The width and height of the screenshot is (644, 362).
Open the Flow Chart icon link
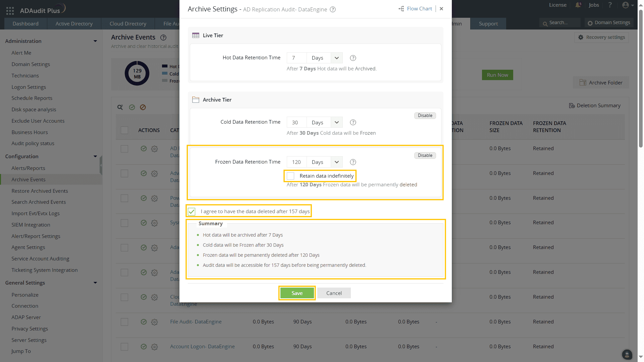[x=401, y=9]
